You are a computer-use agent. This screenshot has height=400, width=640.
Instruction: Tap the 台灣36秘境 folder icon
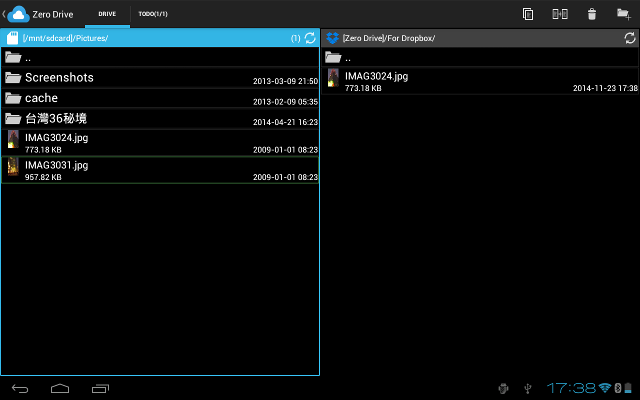click(13, 119)
